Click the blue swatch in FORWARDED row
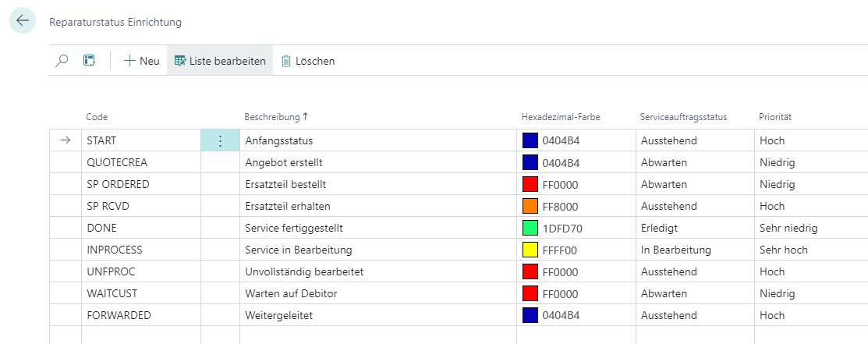This screenshot has width=868, height=344. pyautogui.click(x=530, y=316)
